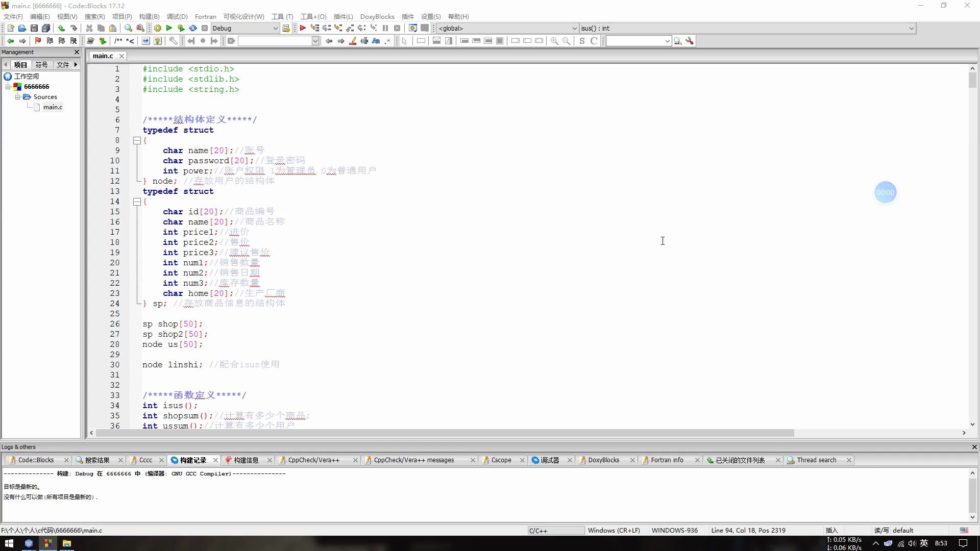The width and height of the screenshot is (980, 551).
Task: Open the 构建(B) menu
Action: 149,16
